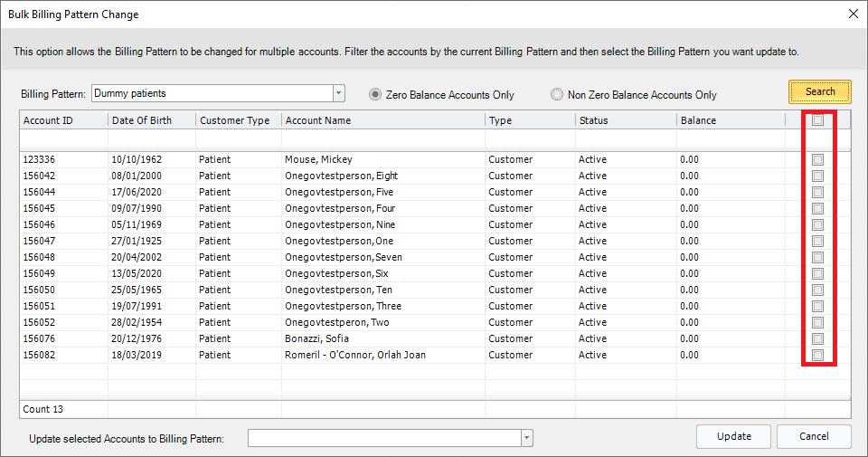Open the Billing Pattern filter dropdown
Viewport: 868px width, 457px height.
(x=339, y=93)
